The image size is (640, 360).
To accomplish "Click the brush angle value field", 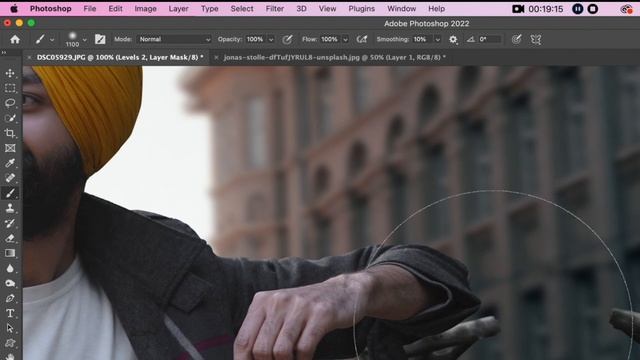I will click(x=489, y=40).
